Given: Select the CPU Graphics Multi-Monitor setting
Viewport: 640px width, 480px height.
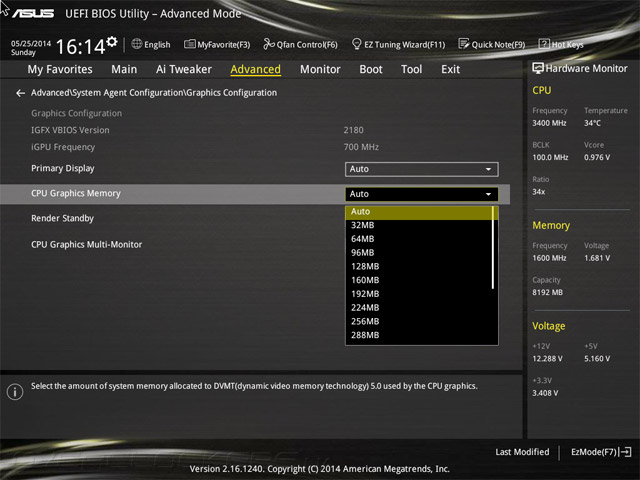Looking at the screenshot, I should pos(87,244).
